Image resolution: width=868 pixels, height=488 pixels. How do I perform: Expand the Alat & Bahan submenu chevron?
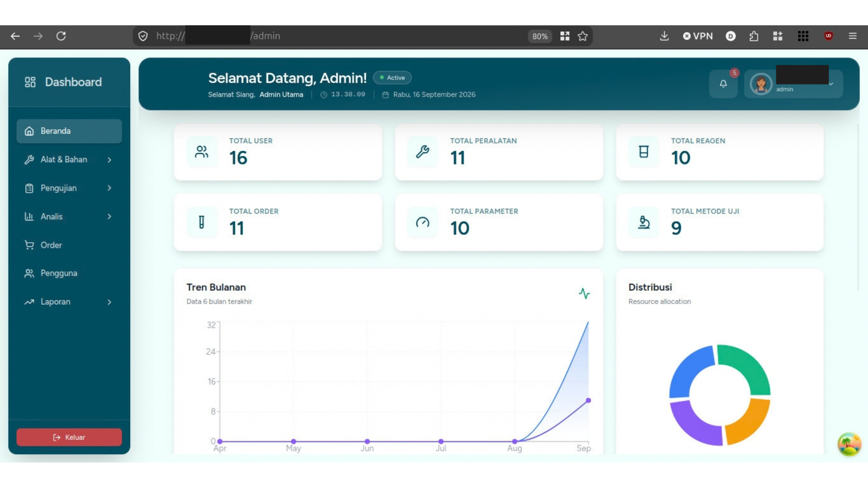point(109,160)
